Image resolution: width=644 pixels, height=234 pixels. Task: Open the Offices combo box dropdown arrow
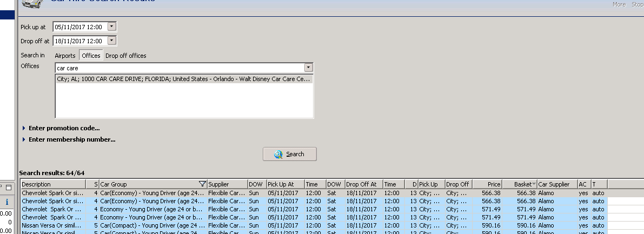click(x=309, y=68)
